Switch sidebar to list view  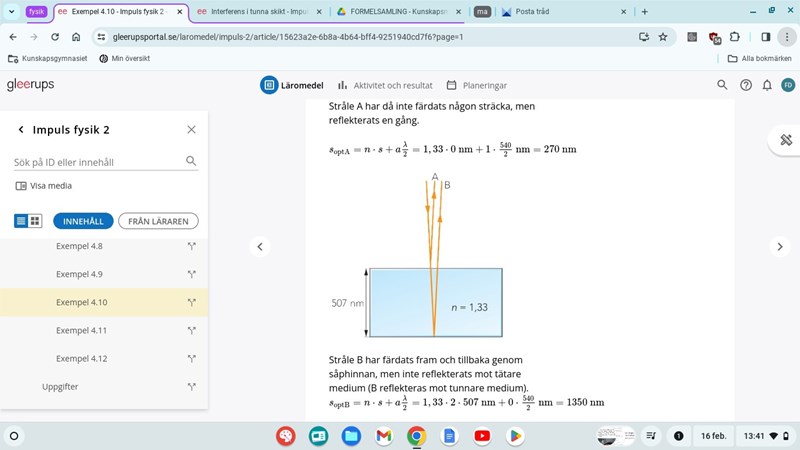21,221
